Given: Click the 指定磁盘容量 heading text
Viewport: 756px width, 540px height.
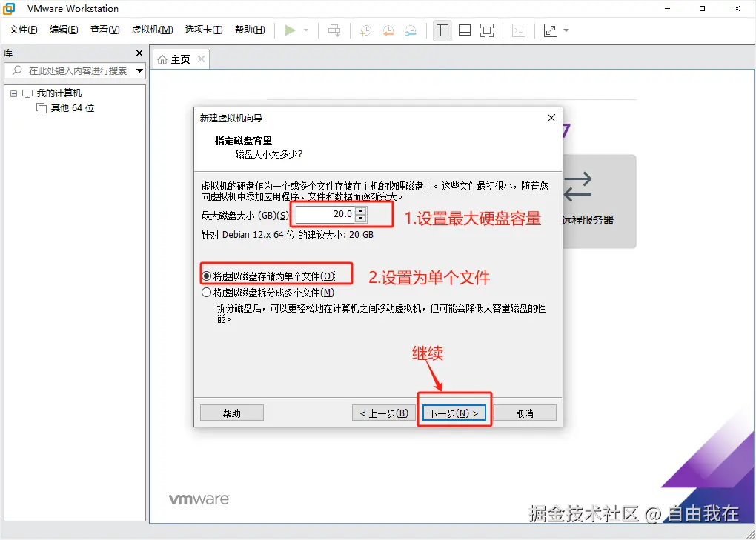Looking at the screenshot, I should [244, 141].
